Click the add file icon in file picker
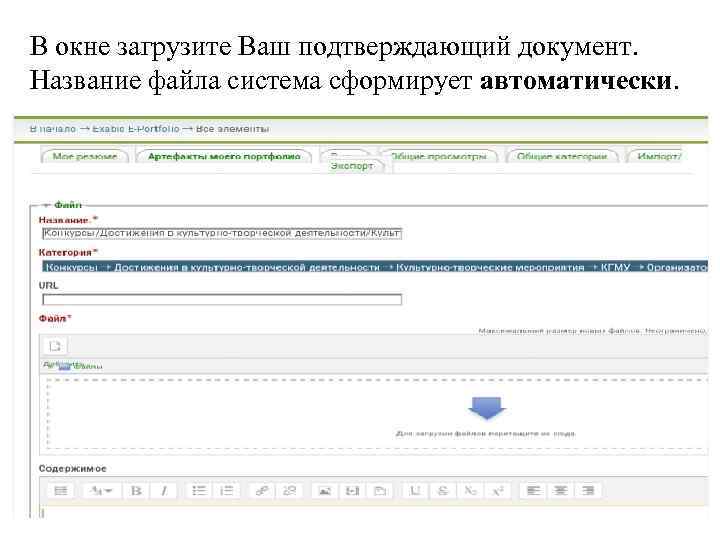 pos(55,346)
